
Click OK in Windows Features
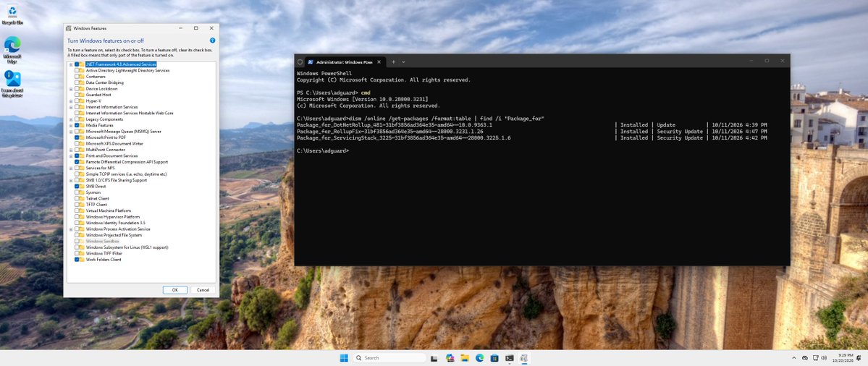click(x=175, y=290)
